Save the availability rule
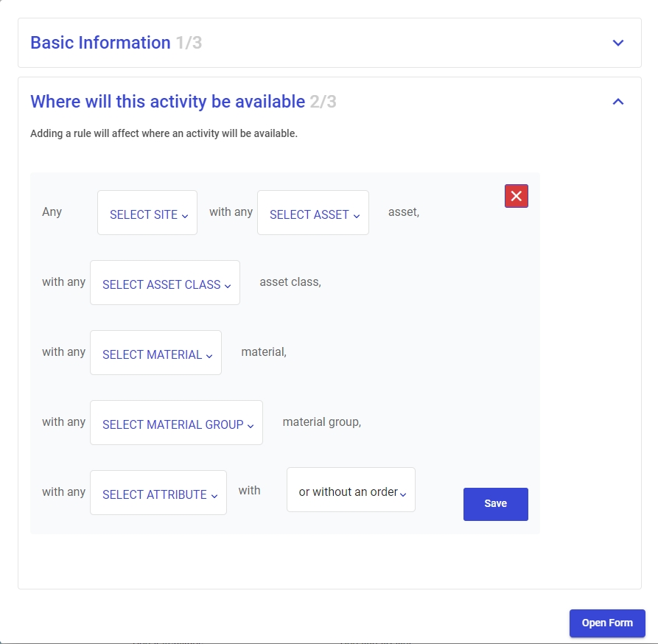Screen dimensions: 658x644 coord(495,504)
